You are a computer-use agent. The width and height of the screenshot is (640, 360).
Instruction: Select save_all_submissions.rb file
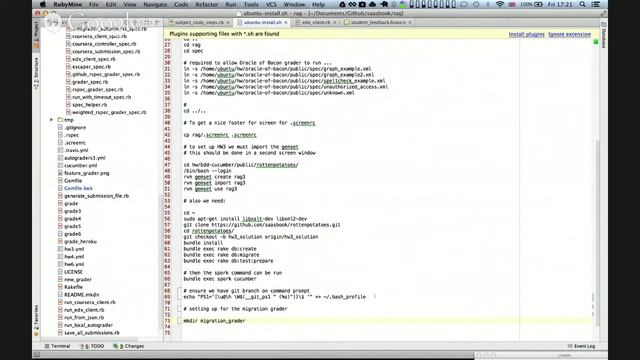(91, 333)
